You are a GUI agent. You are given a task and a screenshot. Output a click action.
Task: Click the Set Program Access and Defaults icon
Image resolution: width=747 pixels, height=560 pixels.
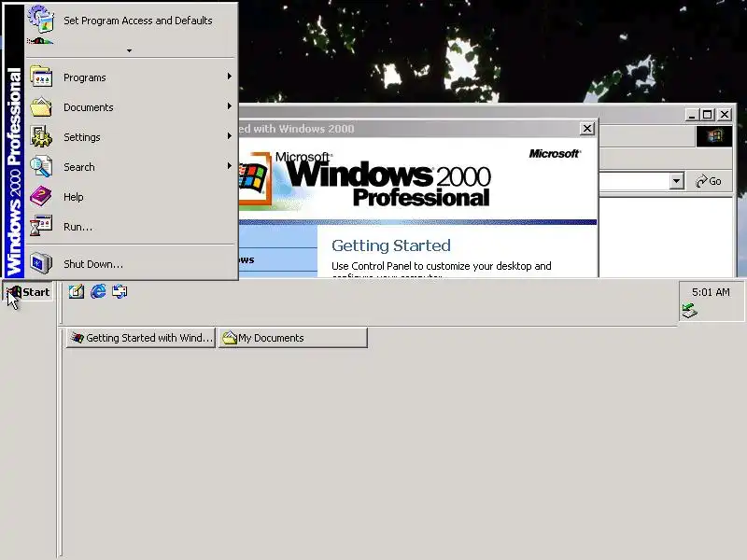40,21
